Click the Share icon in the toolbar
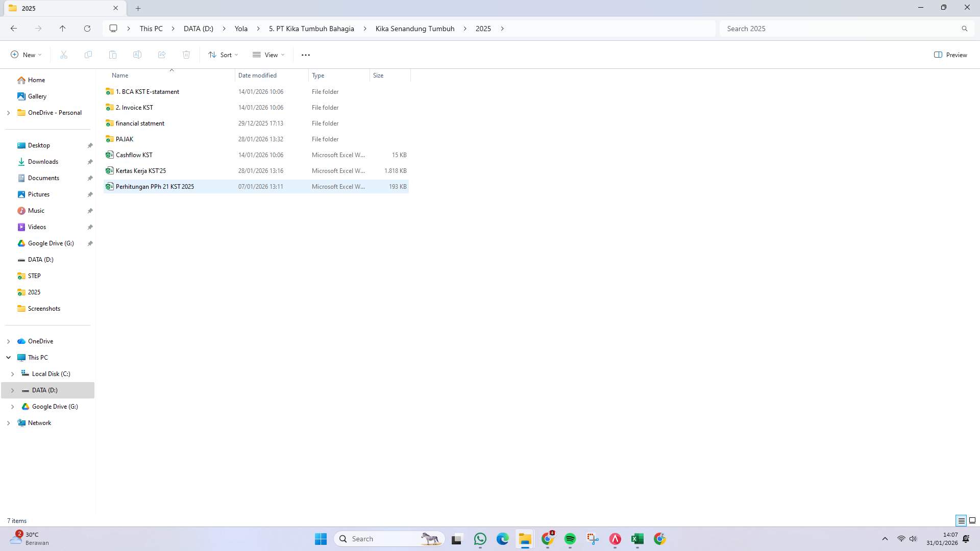The height and width of the screenshot is (551, 980). pyautogui.click(x=162, y=55)
